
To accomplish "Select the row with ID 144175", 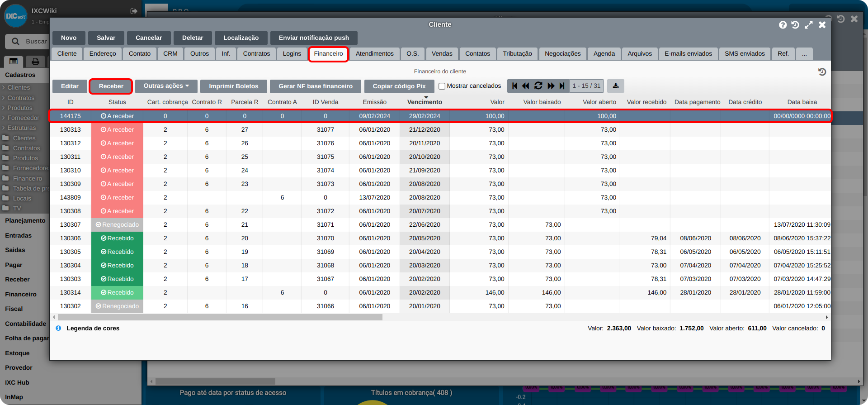I will [440, 116].
